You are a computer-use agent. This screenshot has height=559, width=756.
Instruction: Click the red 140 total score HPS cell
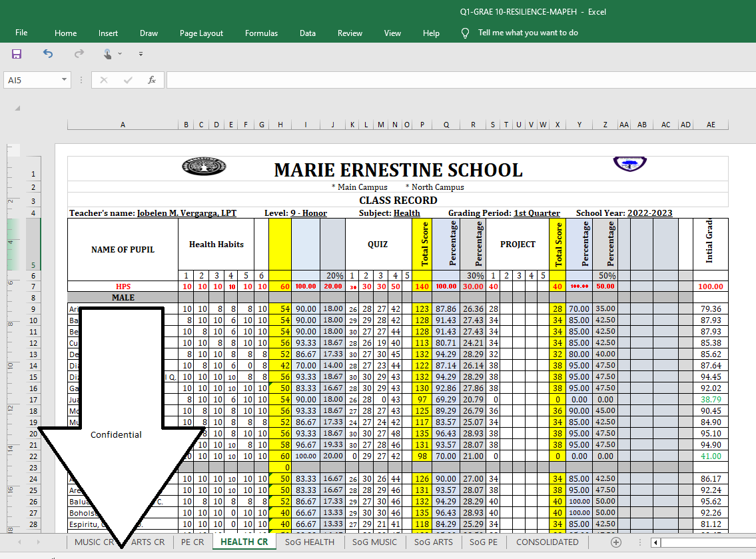point(422,286)
